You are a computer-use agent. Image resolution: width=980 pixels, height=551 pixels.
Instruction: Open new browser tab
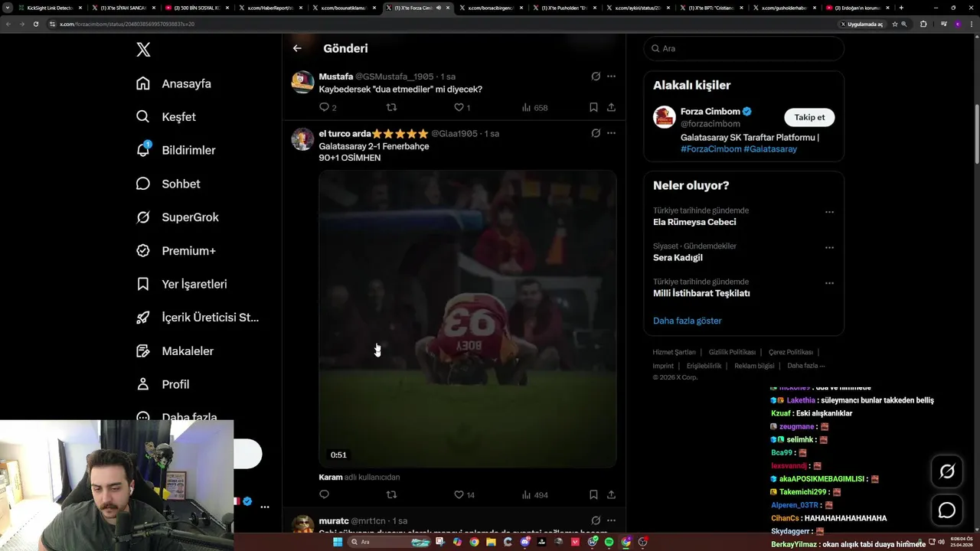(901, 8)
